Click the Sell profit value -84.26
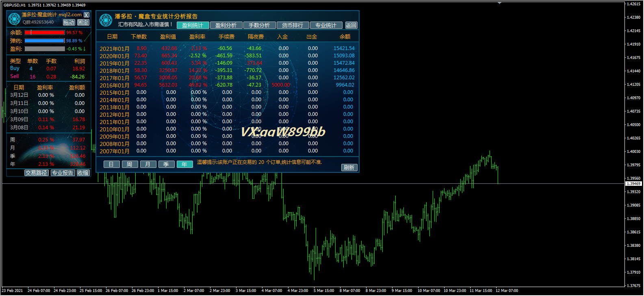The height and width of the screenshot is (296, 644). [78, 77]
